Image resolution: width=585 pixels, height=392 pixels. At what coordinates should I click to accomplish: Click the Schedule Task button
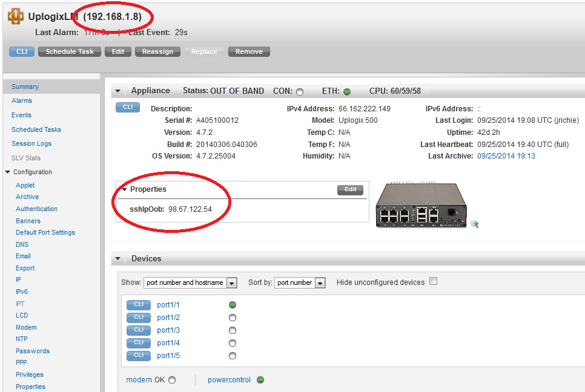70,51
